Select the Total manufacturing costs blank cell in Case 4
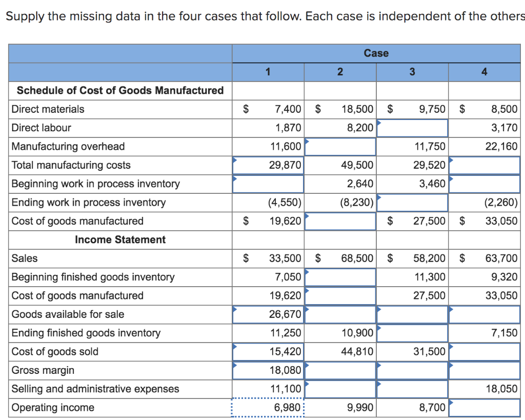525x420 pixels. pos(484,165)
